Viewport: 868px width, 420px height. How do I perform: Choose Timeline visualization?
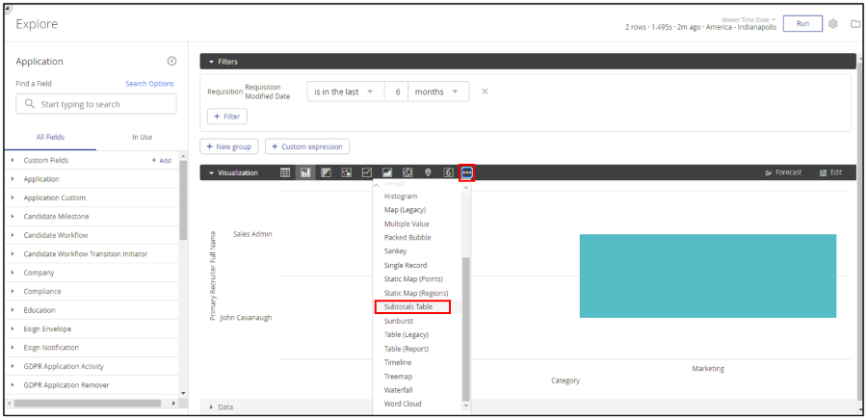click(398, 362)
